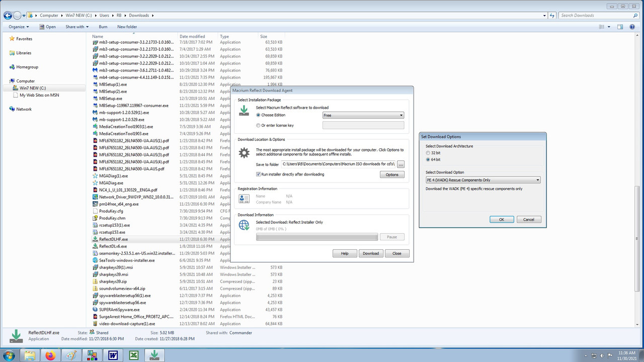Click the Download button

pyautogui.click(x=371, y=253)
